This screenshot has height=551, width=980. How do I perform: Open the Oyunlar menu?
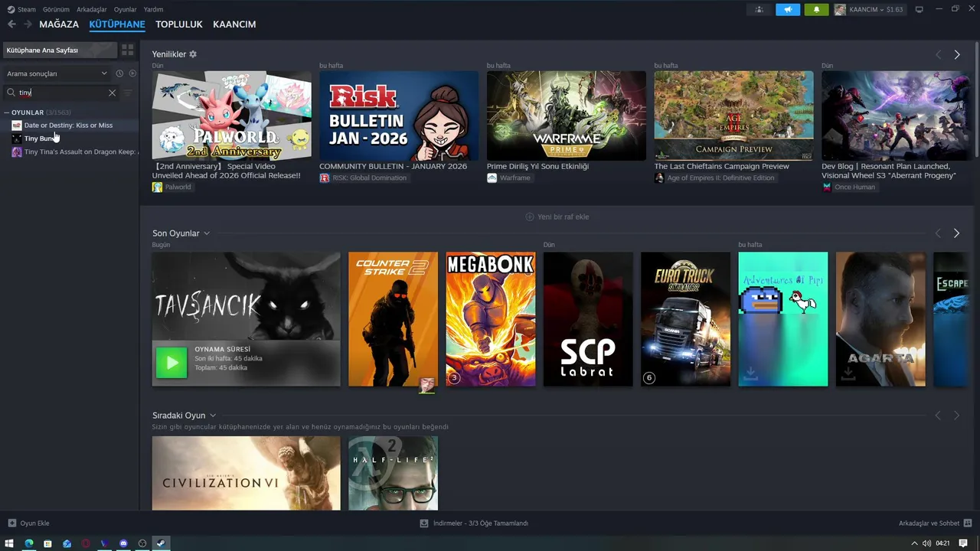tap(126, 9)
